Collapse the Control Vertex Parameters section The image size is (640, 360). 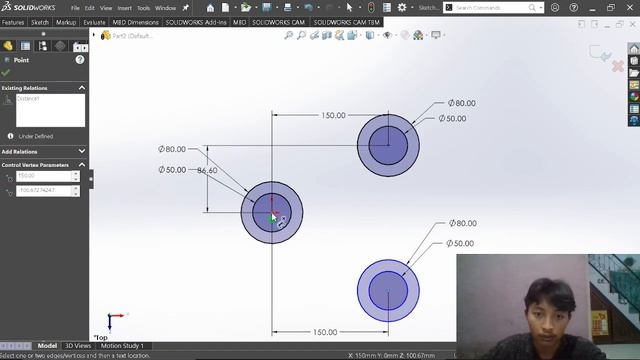coord(82,165)
